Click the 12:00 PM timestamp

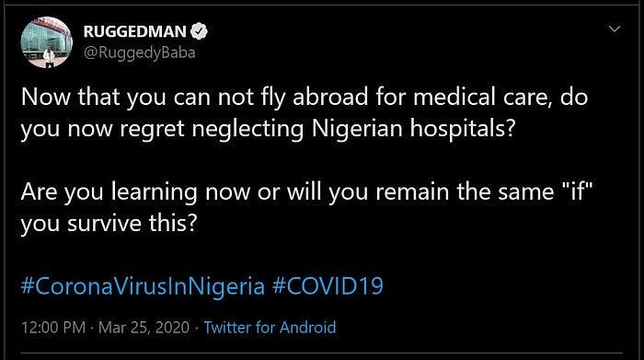click(x=53, y=328)
